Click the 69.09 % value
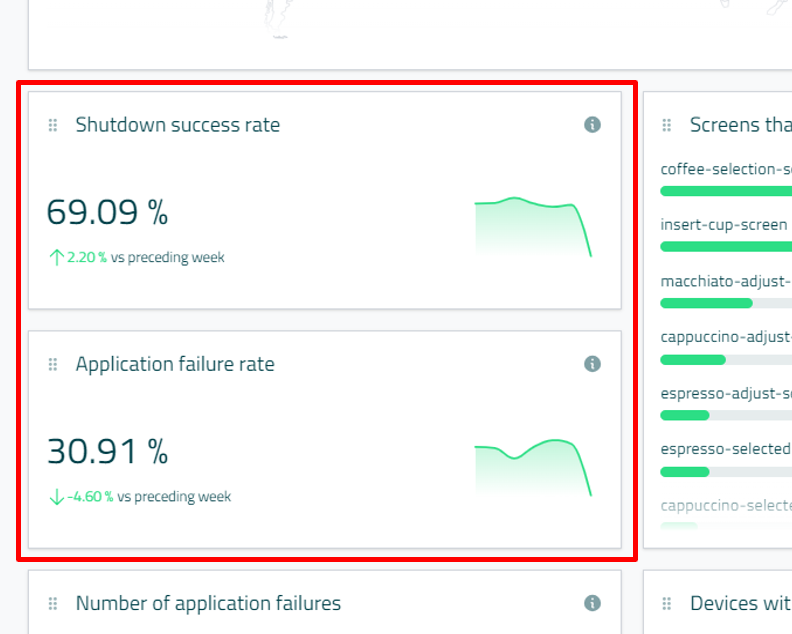792x634 pixels. point(107,213)
